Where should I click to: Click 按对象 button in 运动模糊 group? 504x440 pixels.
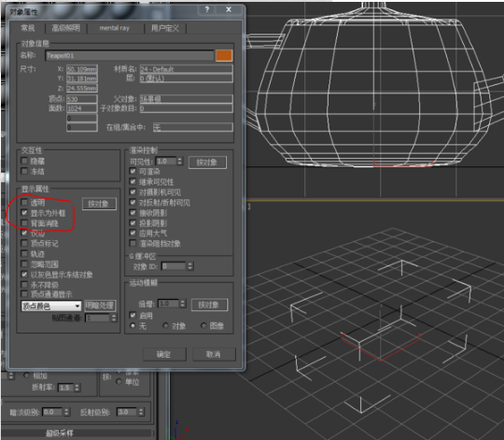(x=209, y=305)
